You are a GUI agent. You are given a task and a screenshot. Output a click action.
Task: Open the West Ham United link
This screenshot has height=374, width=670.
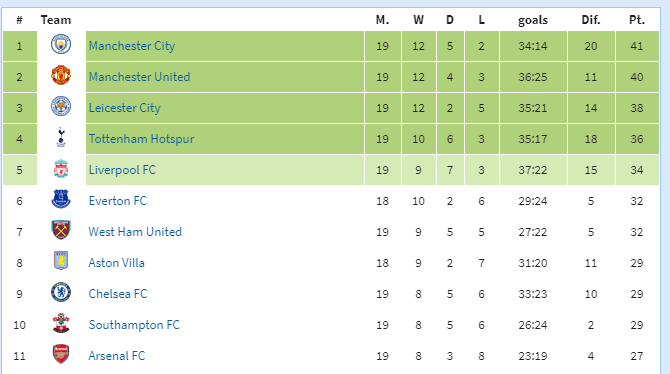135,232
